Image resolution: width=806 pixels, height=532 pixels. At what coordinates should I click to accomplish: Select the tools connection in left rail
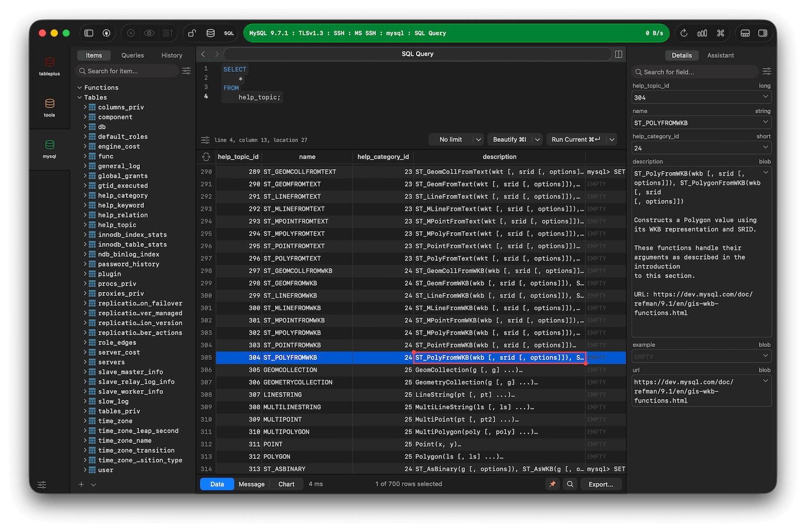click(49, 108)
